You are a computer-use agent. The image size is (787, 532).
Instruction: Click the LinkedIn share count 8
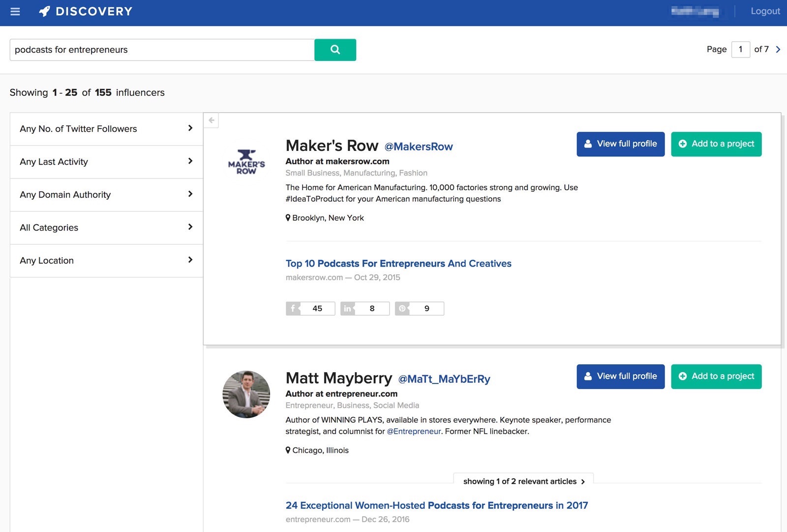[x=365, y=308]
